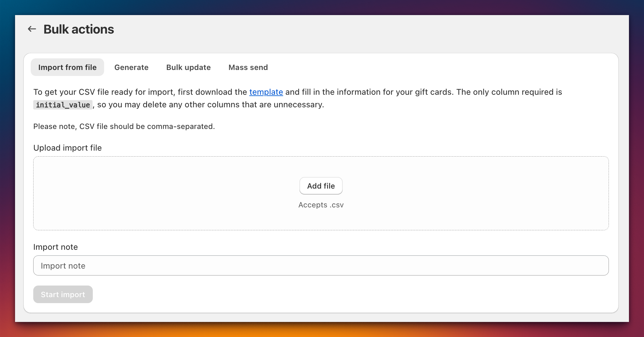The width and height of the screenshot is (644, 337).
Task: Click the Add file button
Action: [321, 186]
